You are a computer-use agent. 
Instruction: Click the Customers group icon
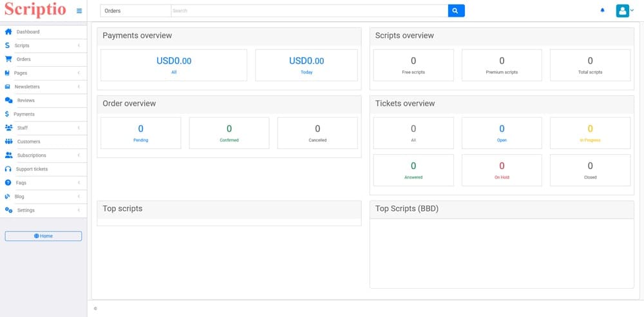point(8,141)
